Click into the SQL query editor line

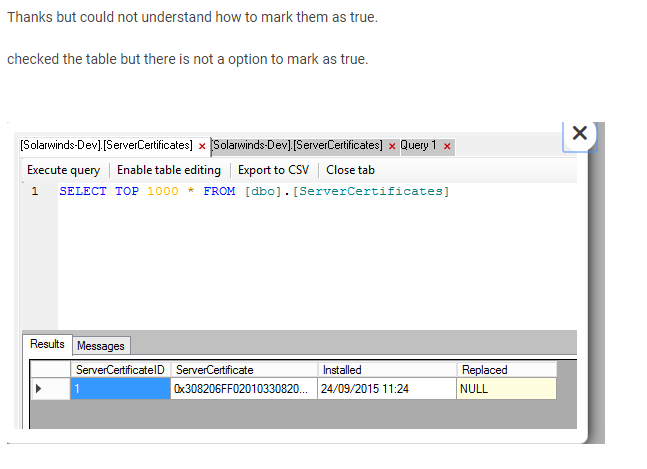pos(254,191)
